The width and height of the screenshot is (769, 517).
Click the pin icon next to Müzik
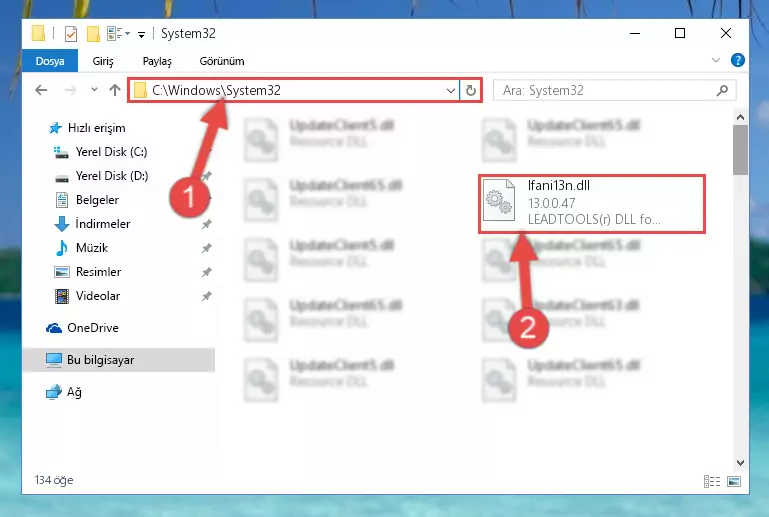[206, 248]
